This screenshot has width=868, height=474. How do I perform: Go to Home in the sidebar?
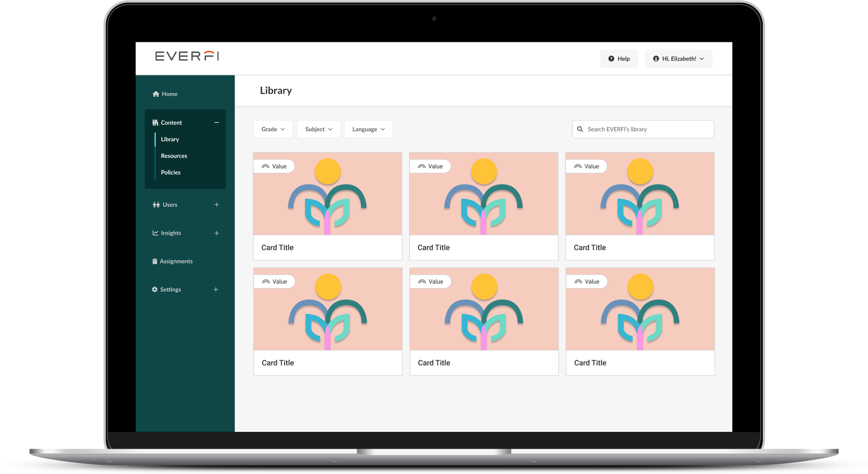point(170,94)
